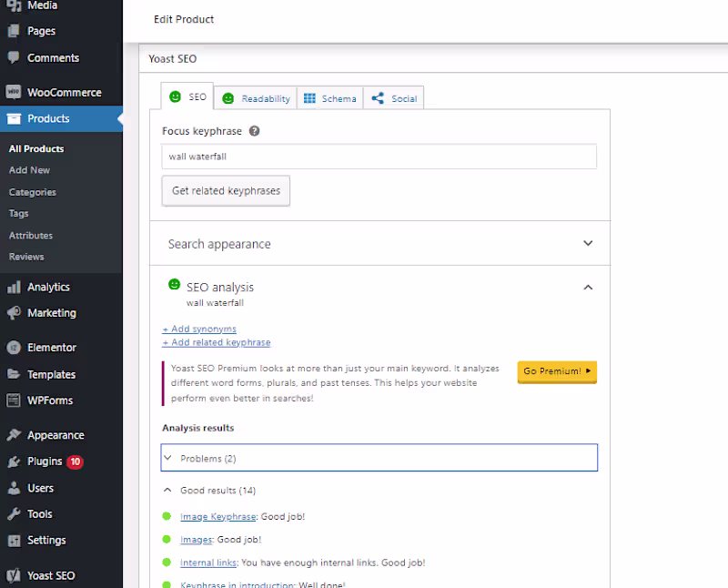Click the Focus keyphrase input field

click(379, 157)
